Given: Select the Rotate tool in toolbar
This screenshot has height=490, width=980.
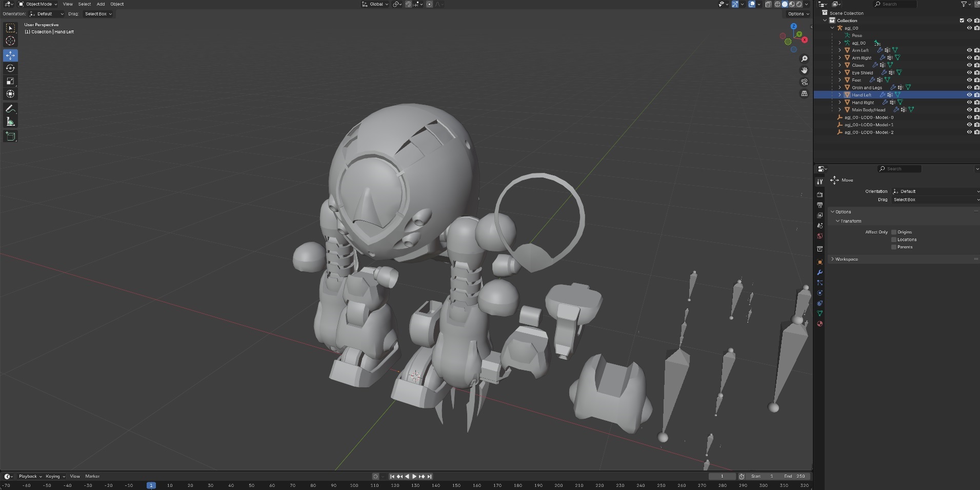Looking at the screenshot, I should (10, 68).
